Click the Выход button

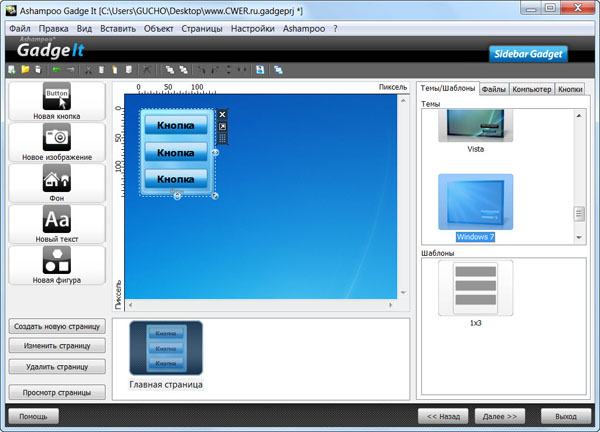[566, 416]
